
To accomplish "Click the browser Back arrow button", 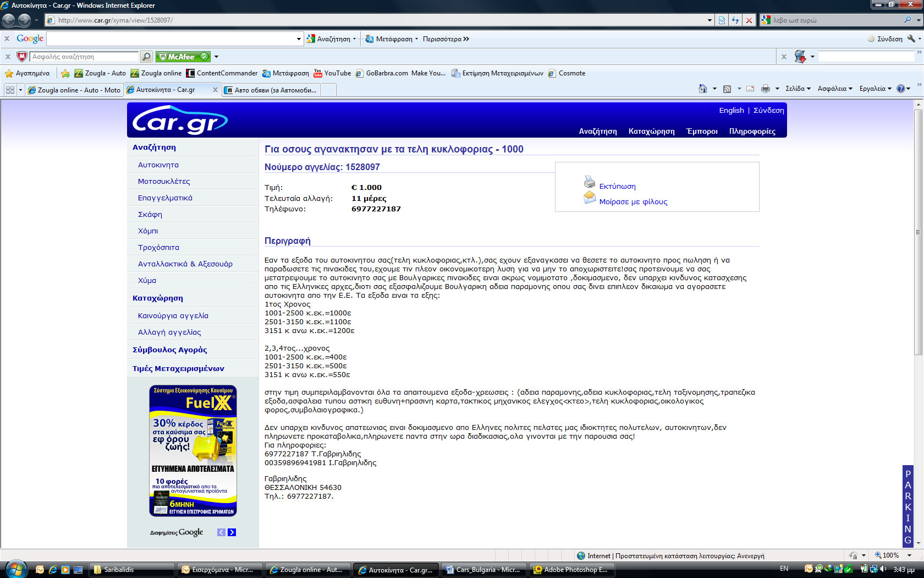I will (x=8, y=20).
